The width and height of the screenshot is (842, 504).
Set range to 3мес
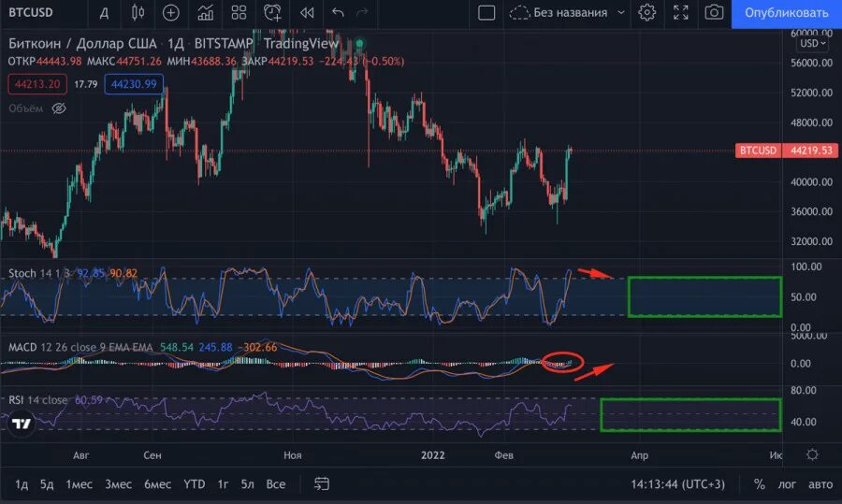pos(118,484)
